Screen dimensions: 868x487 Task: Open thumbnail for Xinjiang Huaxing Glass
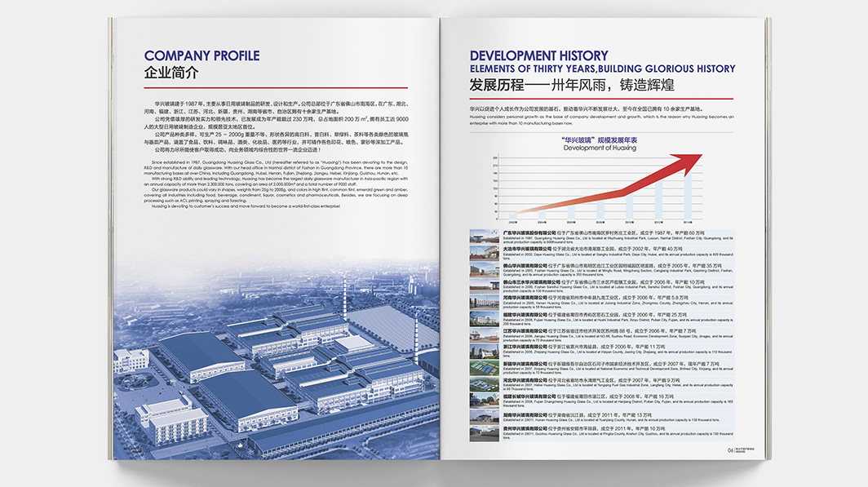point(485,367)
